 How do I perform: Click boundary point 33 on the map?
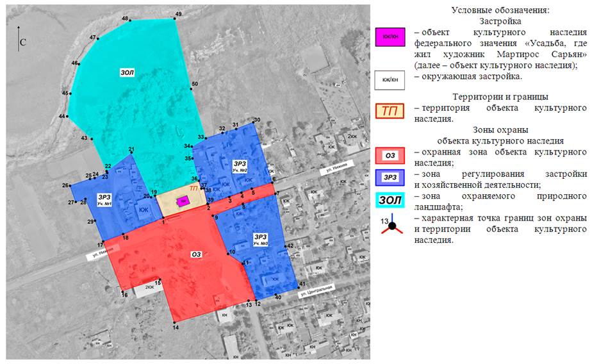click(206, 138)
